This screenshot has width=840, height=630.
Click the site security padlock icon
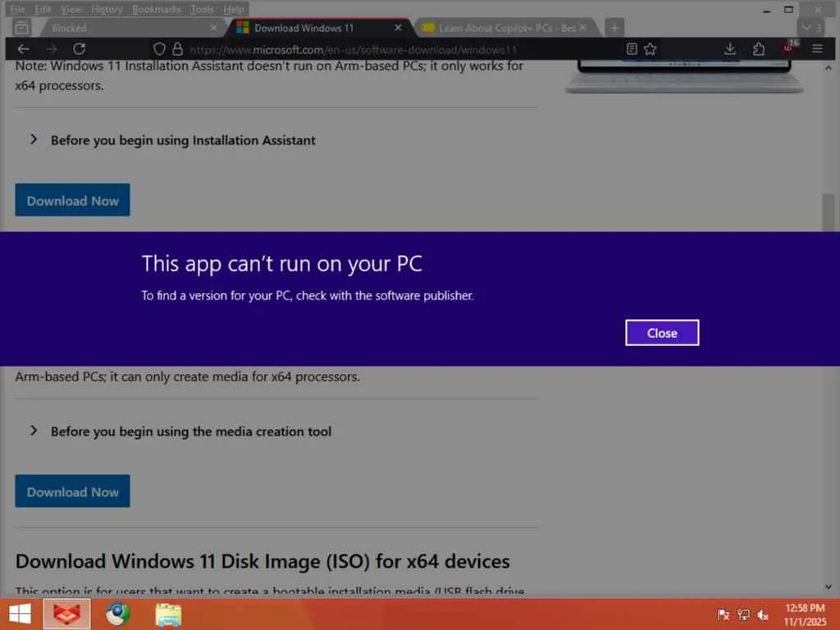[x=177, y=49]
